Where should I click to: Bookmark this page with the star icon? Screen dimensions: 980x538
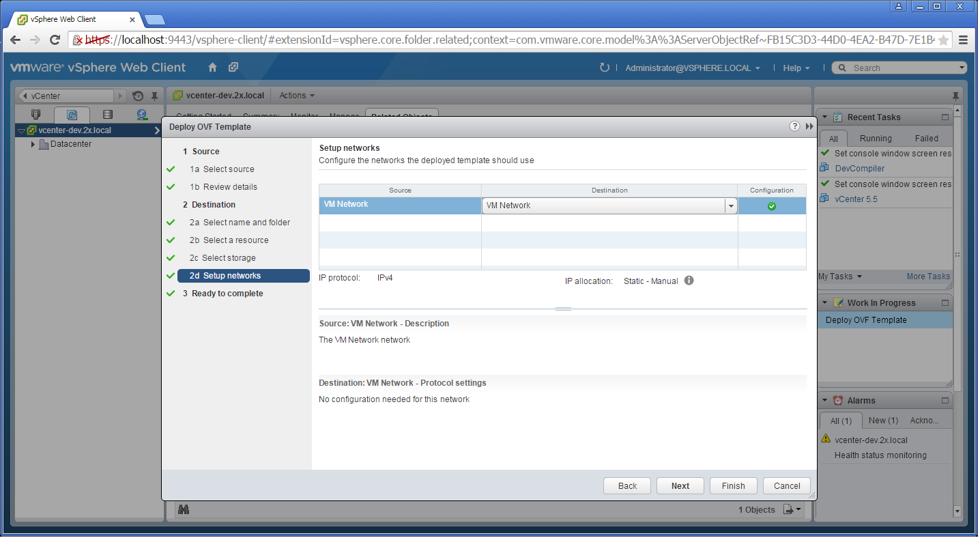pyautogui.click(x=943, y=40)
